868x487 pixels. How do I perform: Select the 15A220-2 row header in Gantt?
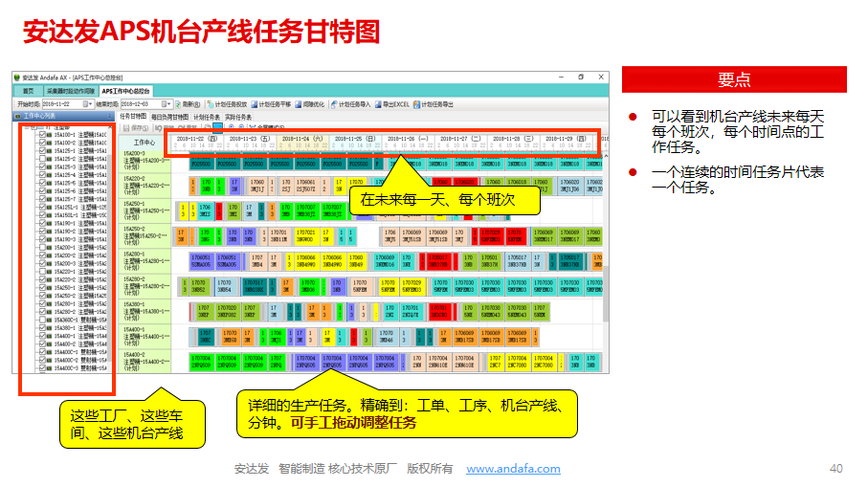(145, 186)
